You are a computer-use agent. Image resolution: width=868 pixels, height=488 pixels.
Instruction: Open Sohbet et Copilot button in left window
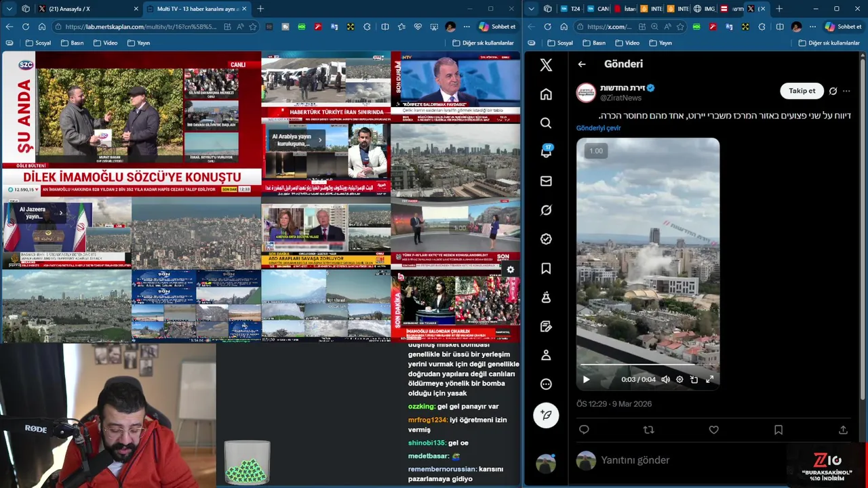[498, 26]
